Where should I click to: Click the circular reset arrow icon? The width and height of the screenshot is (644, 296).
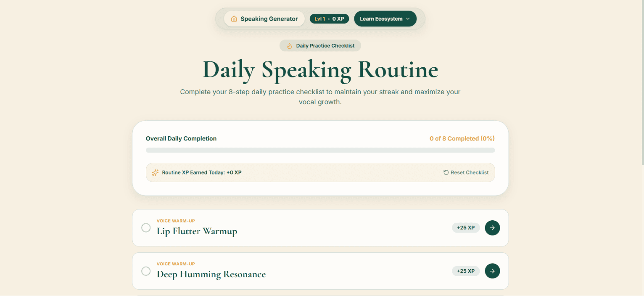446,172
